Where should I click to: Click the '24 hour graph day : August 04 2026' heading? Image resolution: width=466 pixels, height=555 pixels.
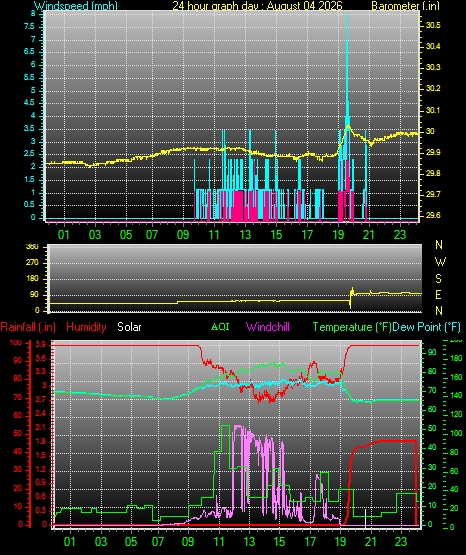click(257, 6)
